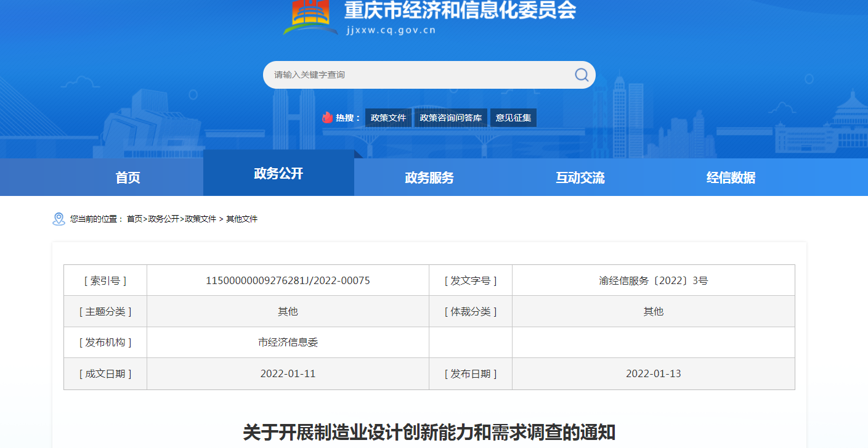
Task: Click the document number 渝经信服务〔2022〕3号
Action: point(653,280)
